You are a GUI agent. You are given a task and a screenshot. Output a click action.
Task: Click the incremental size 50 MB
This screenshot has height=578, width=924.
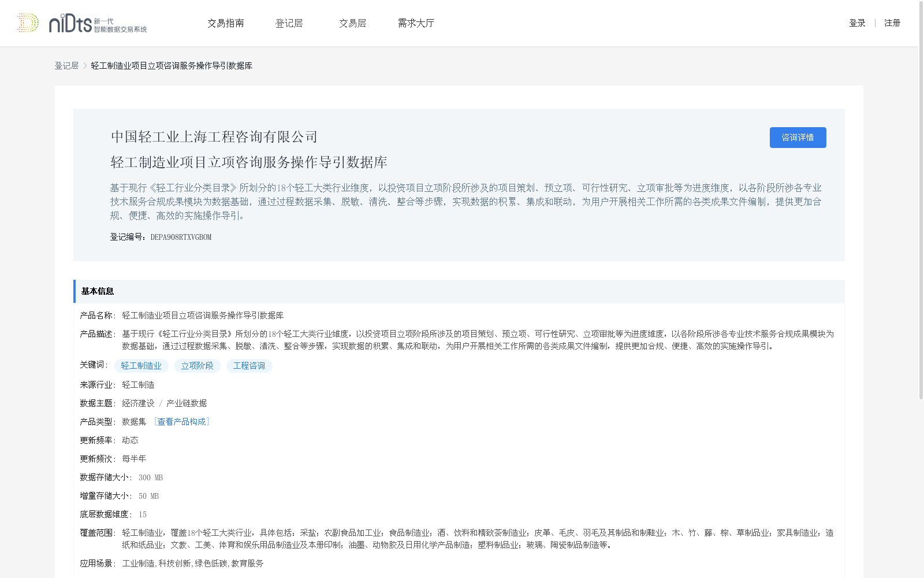(148, 496)
